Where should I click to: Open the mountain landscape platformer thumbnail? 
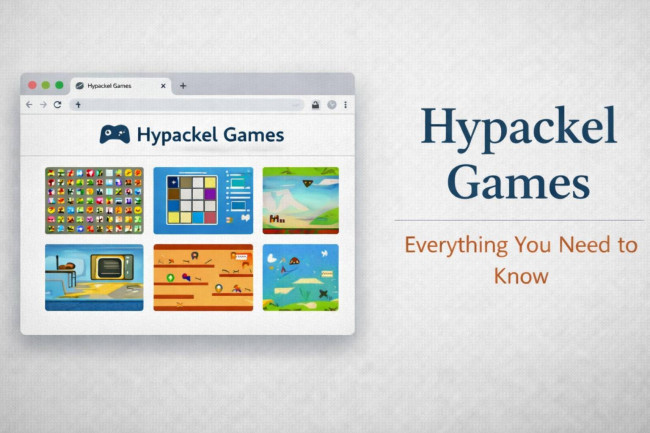click(x=300, y=200)
